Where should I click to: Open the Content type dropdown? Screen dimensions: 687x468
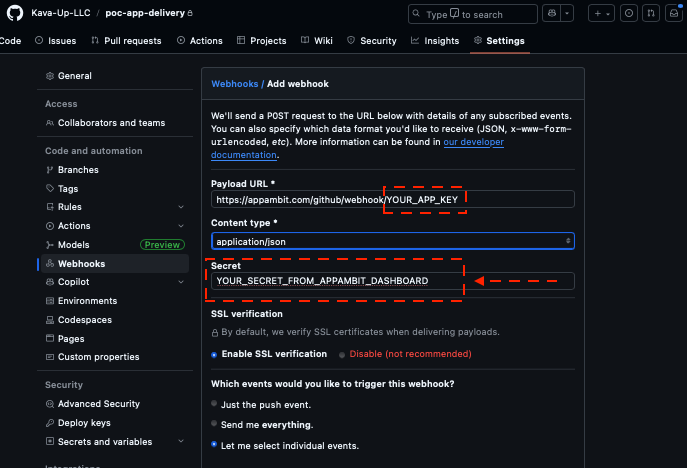(393, 241)
